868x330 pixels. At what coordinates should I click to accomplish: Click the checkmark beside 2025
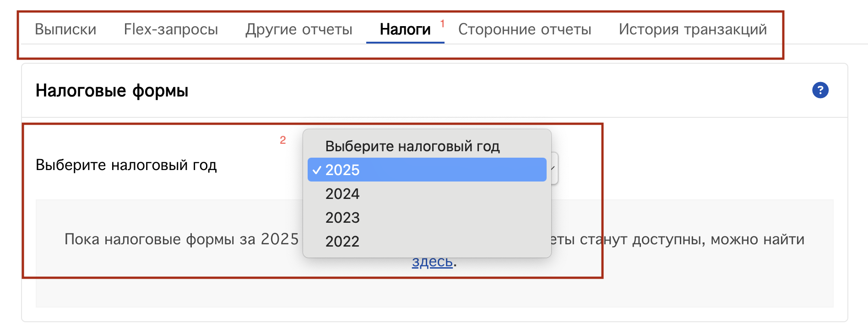click(x=317, y=170)
